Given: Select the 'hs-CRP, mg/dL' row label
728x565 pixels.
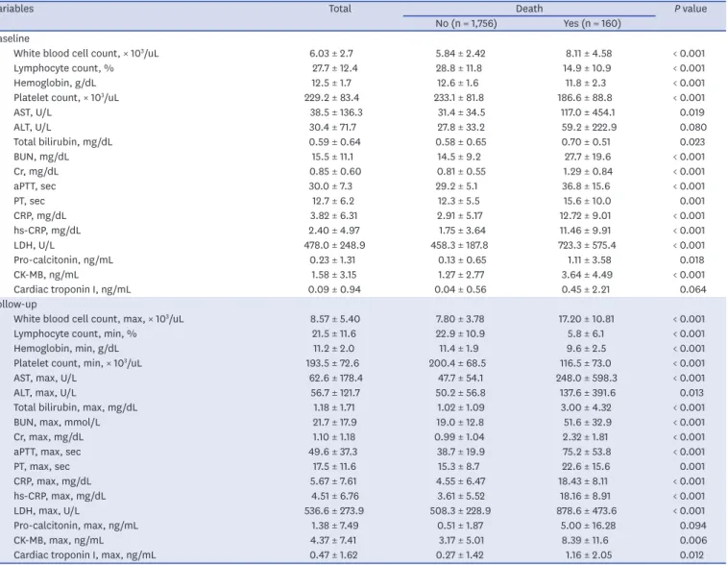Looking at the screenshot, I should coord(47,231).
